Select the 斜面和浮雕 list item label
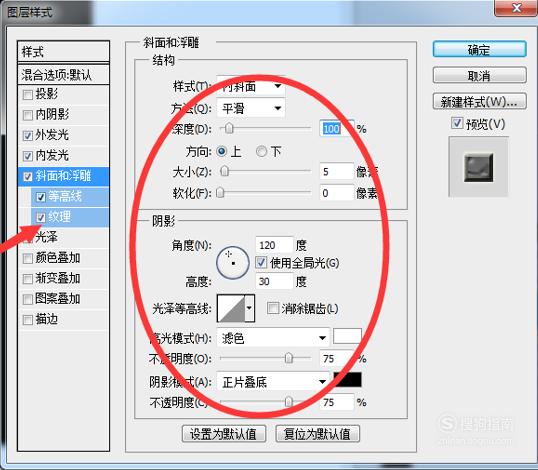This screenshot has height=470, width=538. point(63,176)
